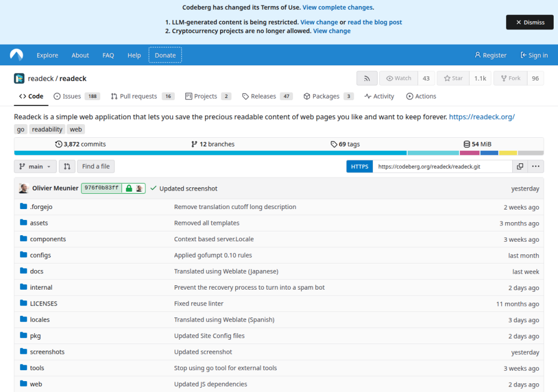Open About in the navigation bar
The image size is (558, 392).
(80, 55)
